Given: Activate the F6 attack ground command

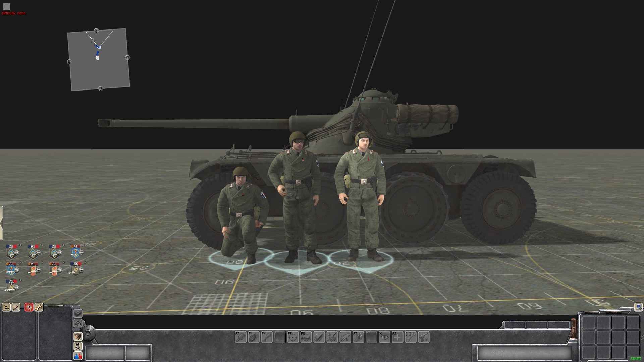Looking at the screenshot, I should point(306,337).
